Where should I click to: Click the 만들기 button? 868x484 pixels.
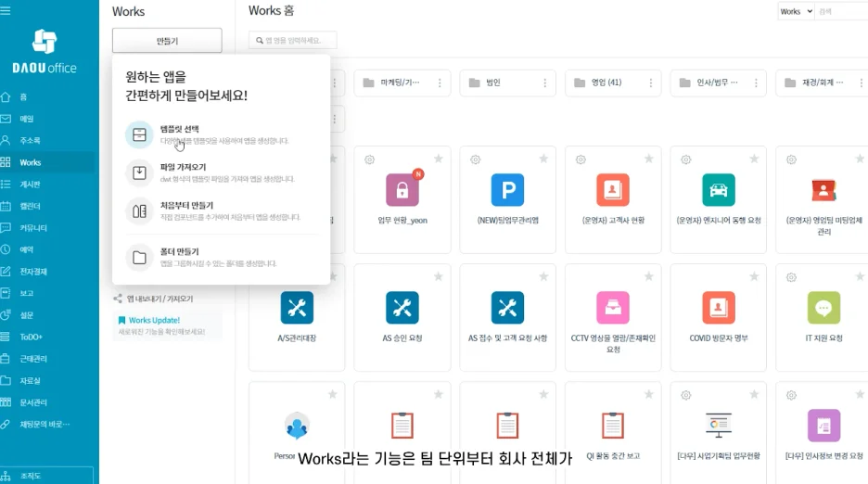(167, 41)
